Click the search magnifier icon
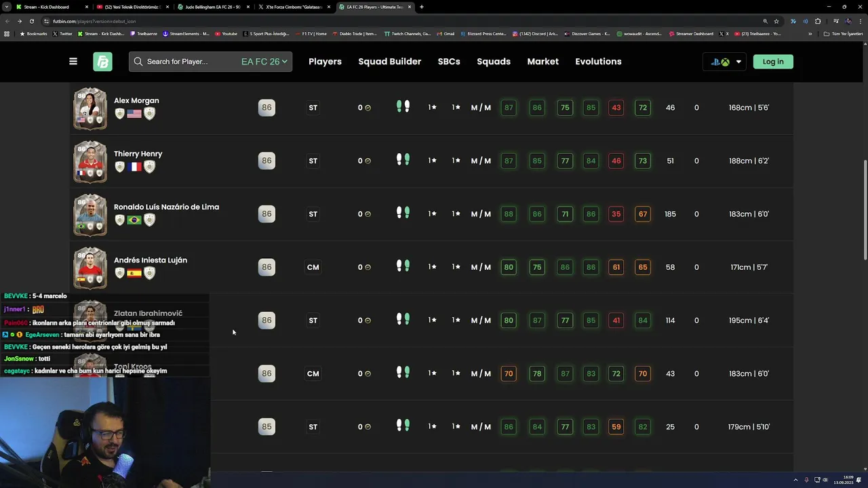Screen dimensions: 868x488 pyautogui.click(x=138, y=62)
